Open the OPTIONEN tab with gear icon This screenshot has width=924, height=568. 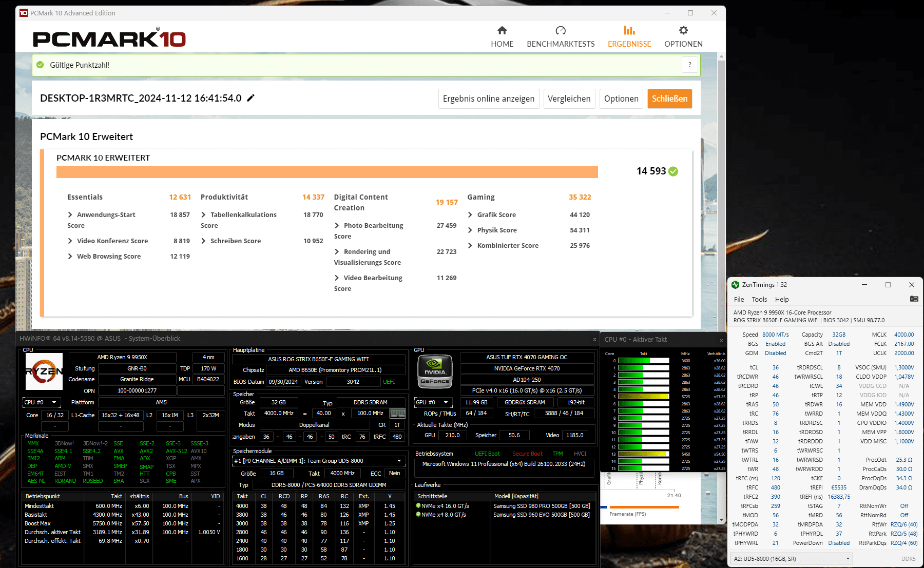(683, 37)
